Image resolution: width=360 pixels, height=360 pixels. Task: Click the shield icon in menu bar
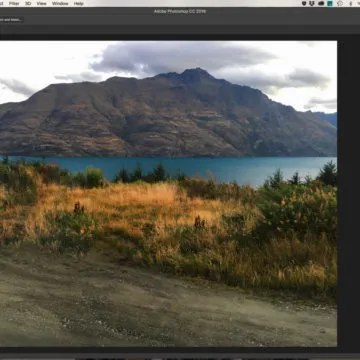[x=304, y=3]
